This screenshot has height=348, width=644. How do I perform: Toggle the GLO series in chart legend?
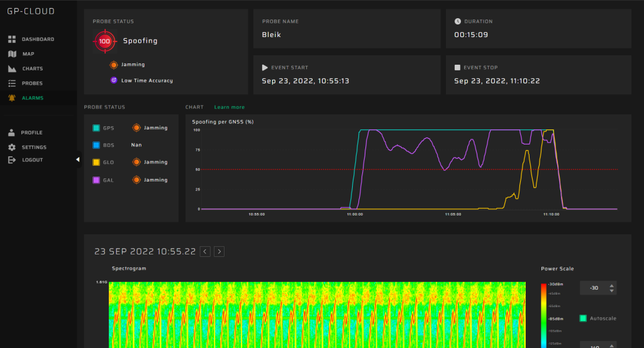pos(96,162)
